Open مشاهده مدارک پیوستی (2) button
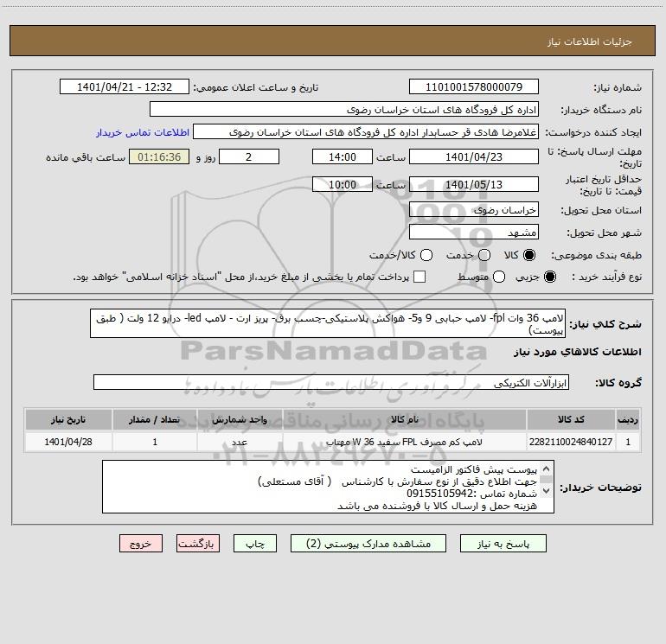The width and height of the screenshot is (666, 644). pyautogui.click(x=368, y=544)
